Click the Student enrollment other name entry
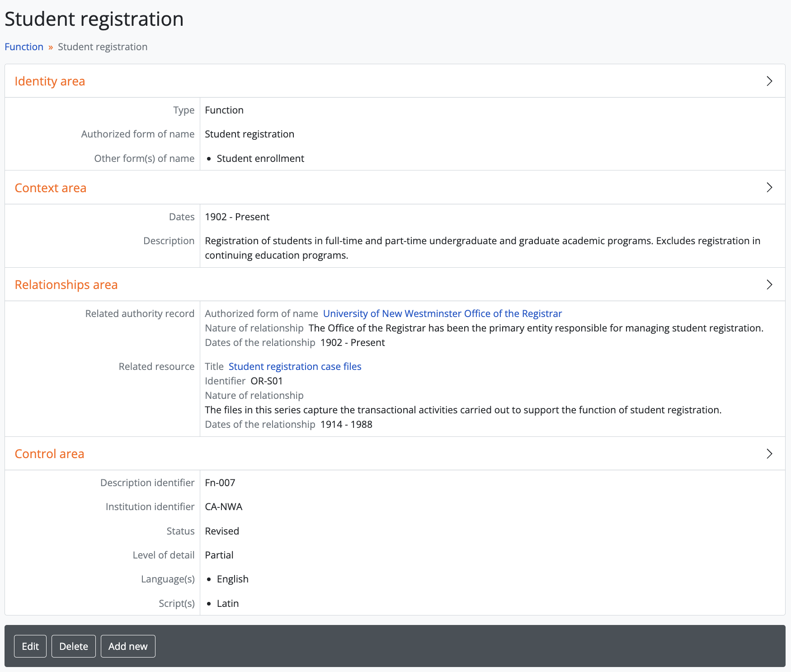This screenshot has height=672, width=791. click(260, 159)
